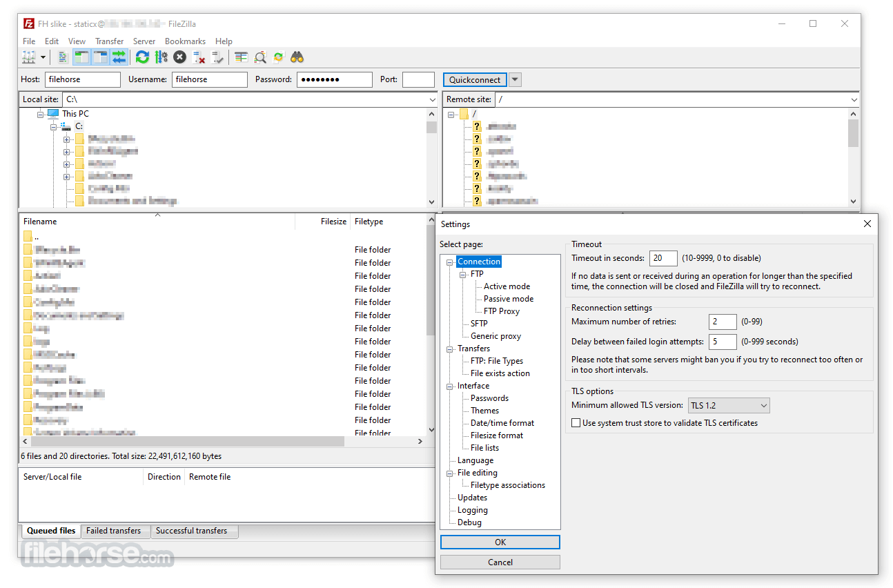Screen dimensions: 893x588
Task: Open the Edit menu
Action: (x=52, y=41)
